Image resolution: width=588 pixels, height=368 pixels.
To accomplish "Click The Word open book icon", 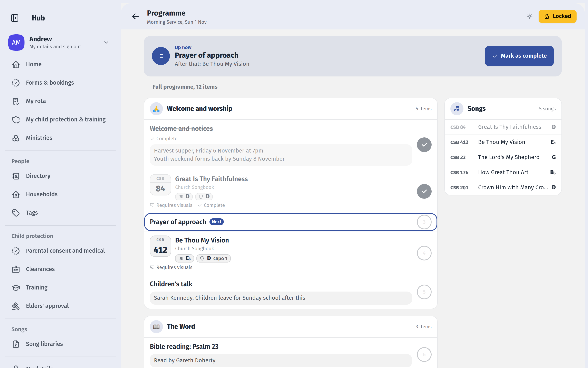I will tap(156, 327).
